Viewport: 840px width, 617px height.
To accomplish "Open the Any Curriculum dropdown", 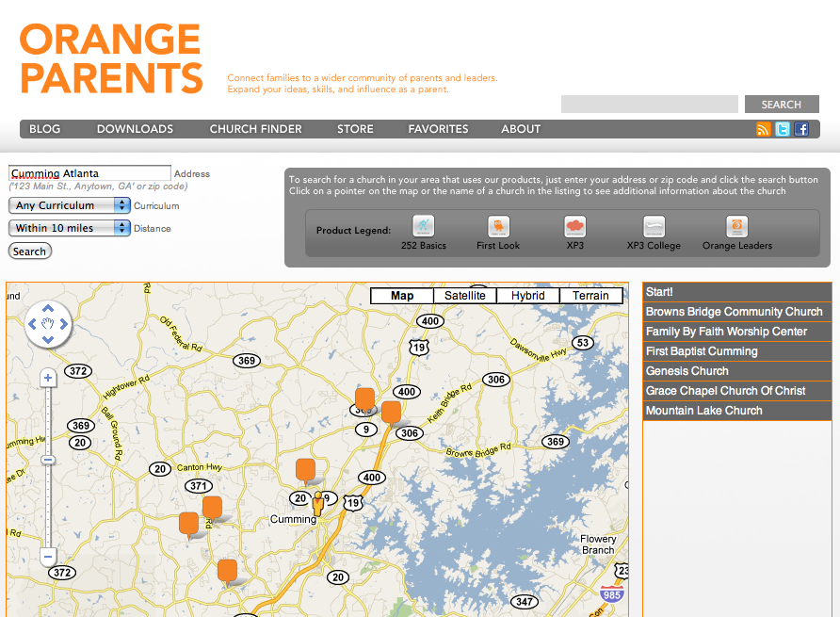I will [70, 205].
